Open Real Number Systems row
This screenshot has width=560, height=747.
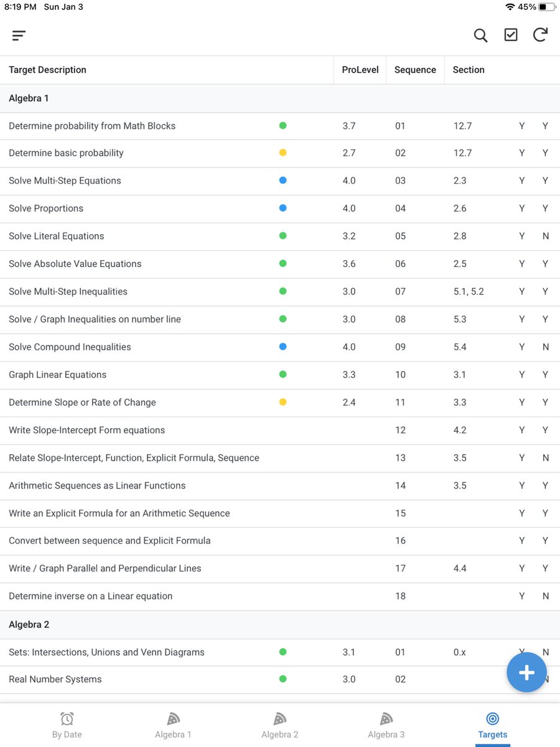(x=280, y=680)
